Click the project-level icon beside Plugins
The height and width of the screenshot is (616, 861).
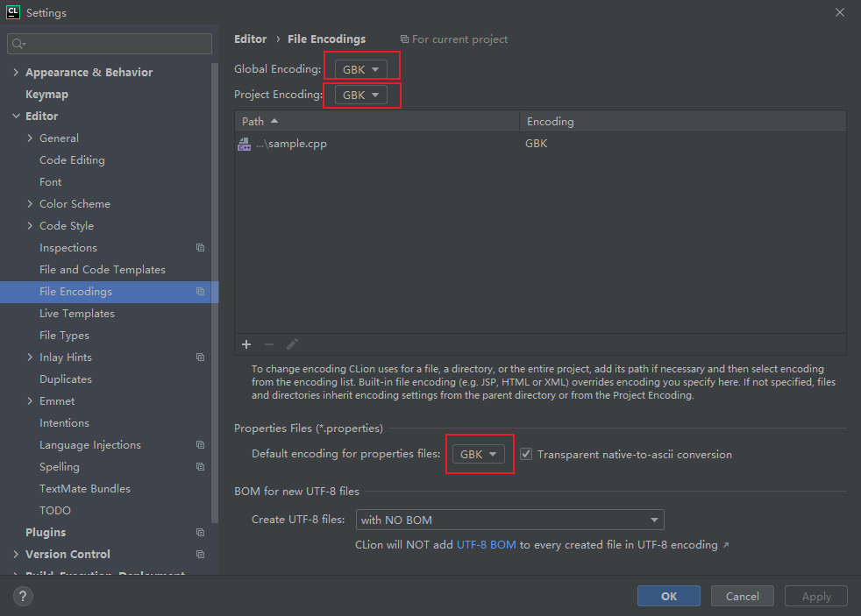tap(201, 532)
